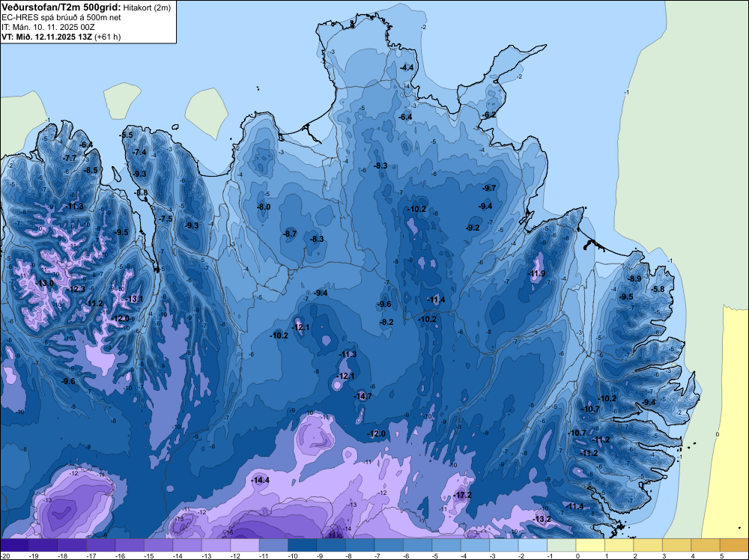Click the -8.7 temperature value
Screen dimensions: 749x560
(290, 234)
